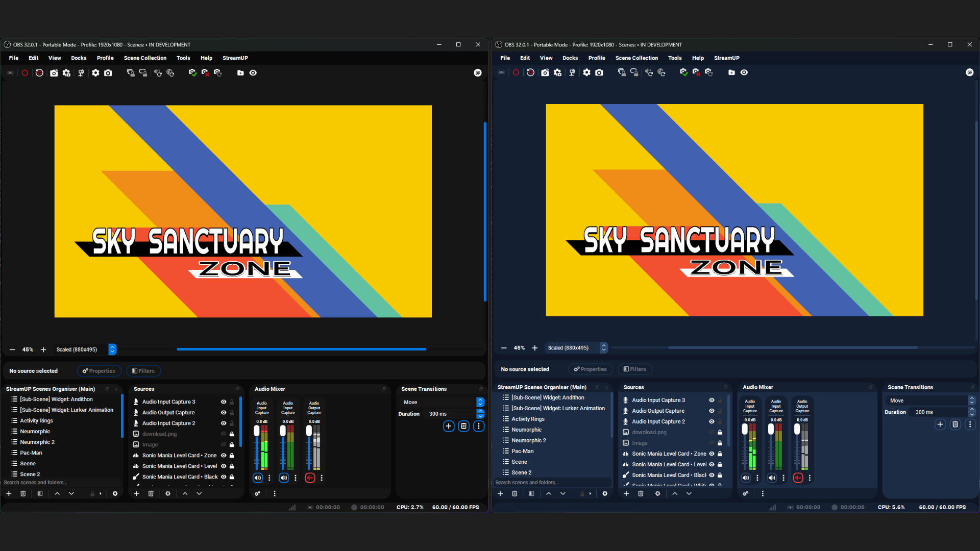This screenshot has height=551, width=980.
Task: Unmute the muted Audio Output Capture in left window
Action: pos(310,478)
